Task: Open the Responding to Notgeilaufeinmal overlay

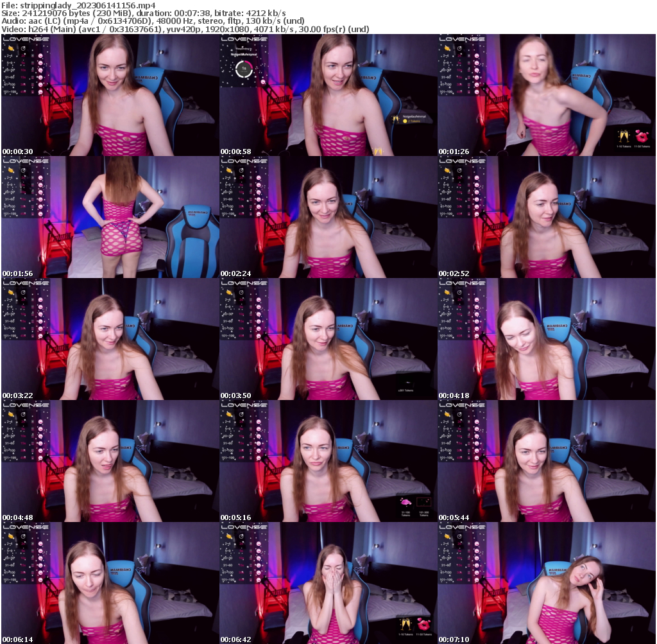Action: click(244, 54)
